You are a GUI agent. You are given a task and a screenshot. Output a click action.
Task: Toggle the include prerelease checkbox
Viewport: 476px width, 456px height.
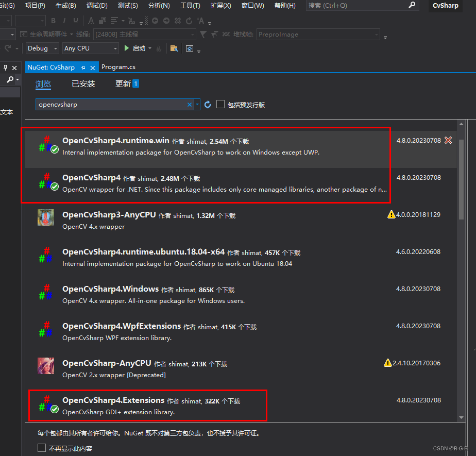[x=220, y=104]
